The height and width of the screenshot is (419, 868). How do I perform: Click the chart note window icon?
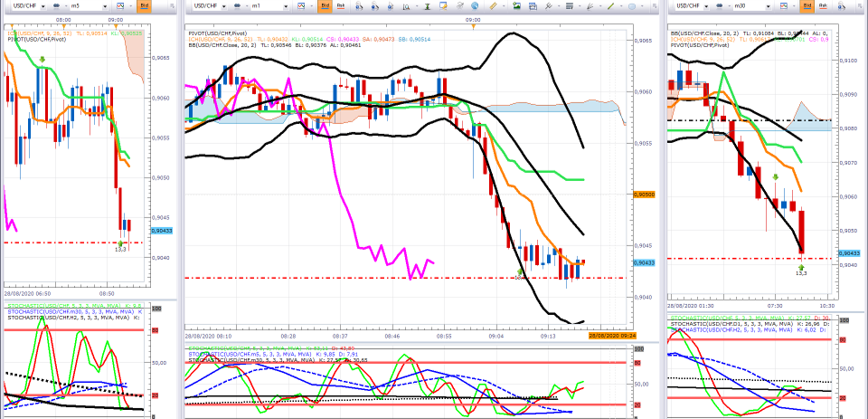point(443,5)
